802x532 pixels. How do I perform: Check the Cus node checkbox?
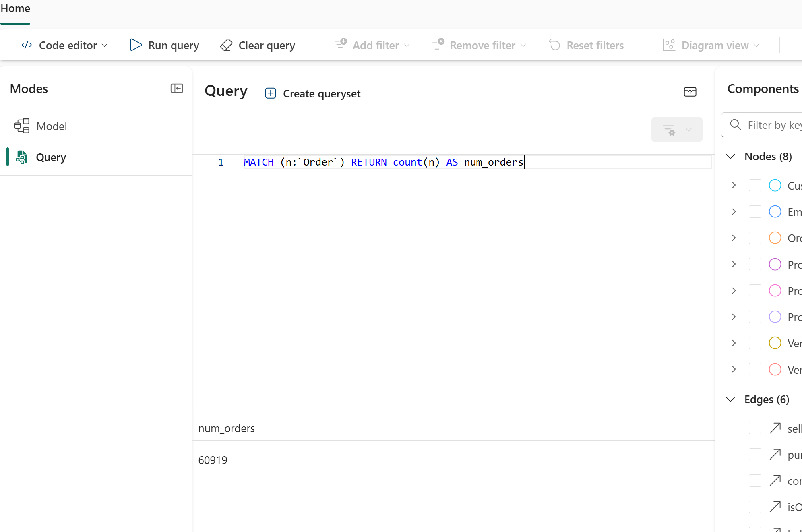[x=755, y=185]
